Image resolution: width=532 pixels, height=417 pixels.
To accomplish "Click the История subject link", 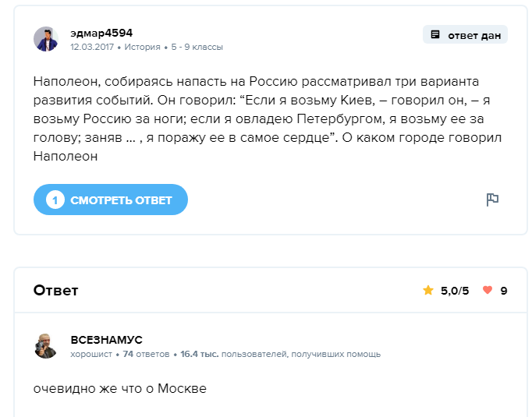I will (x=142, y=47).
